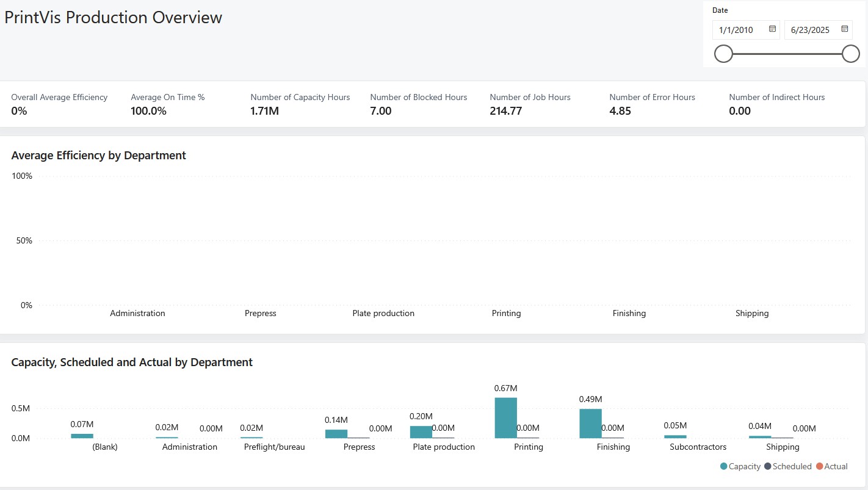Click the Overall Average Efficiency card value 0%
Image resolution: width=868 pixels, height=490 pixels.
coord(19,111)
